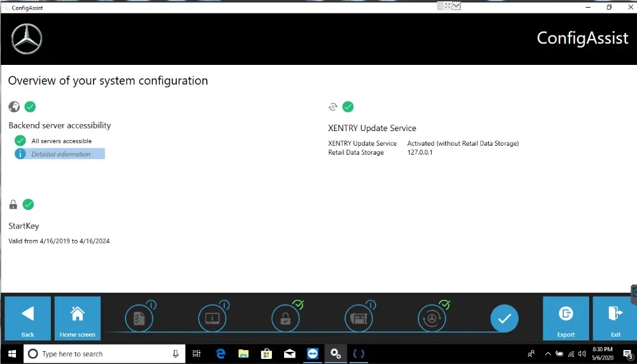The image size is (637, 364).
Task: Click the blue info icon in Detailed information
Action: click(20, 154)
